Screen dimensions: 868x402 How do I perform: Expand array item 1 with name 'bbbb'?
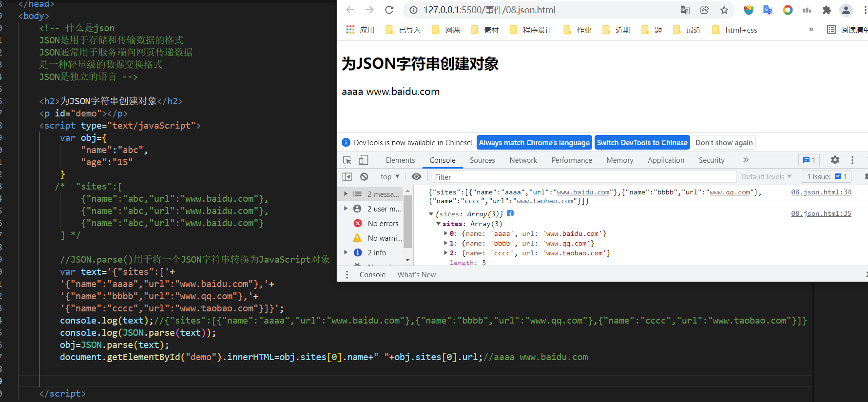coord(445,243)
